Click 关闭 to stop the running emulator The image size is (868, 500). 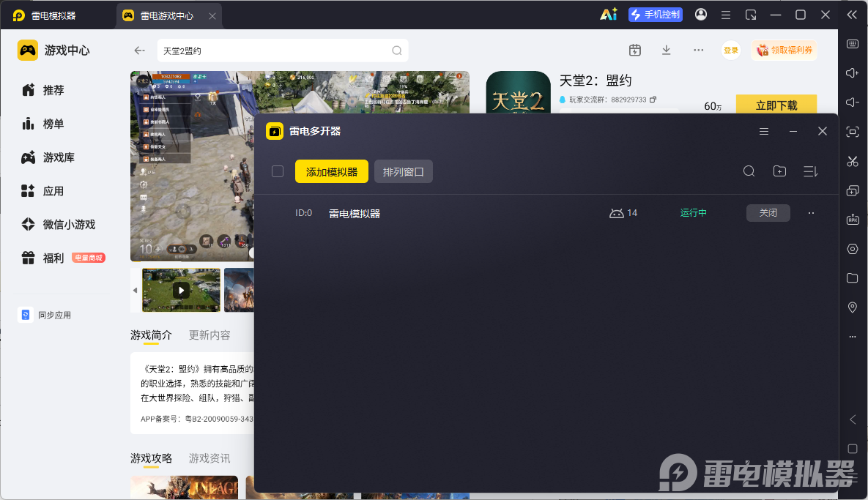click(768, 213)
